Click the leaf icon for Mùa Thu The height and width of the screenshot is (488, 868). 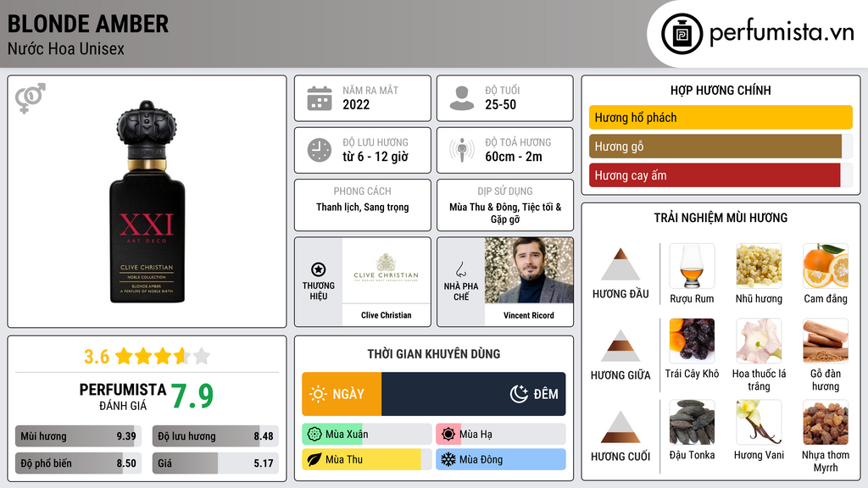click(314, 460)
